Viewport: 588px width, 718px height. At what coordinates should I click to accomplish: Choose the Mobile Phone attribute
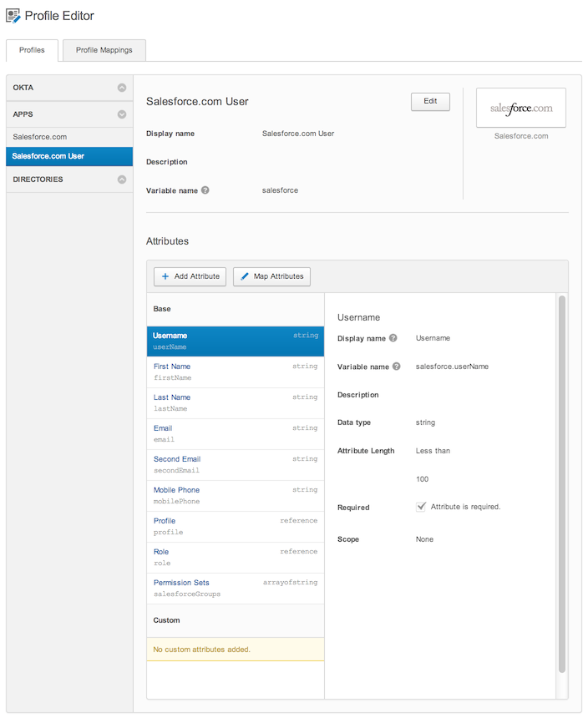176,490
